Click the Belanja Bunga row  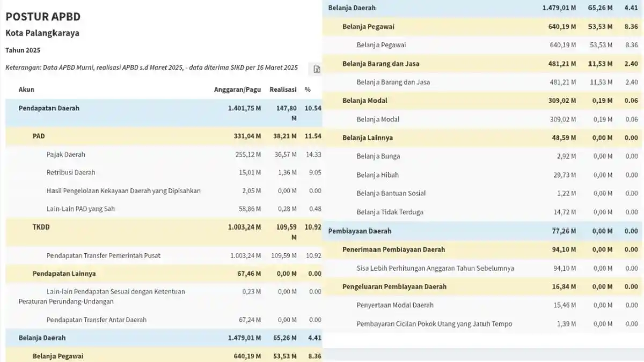pyautogui.click(x=483, y=156)
